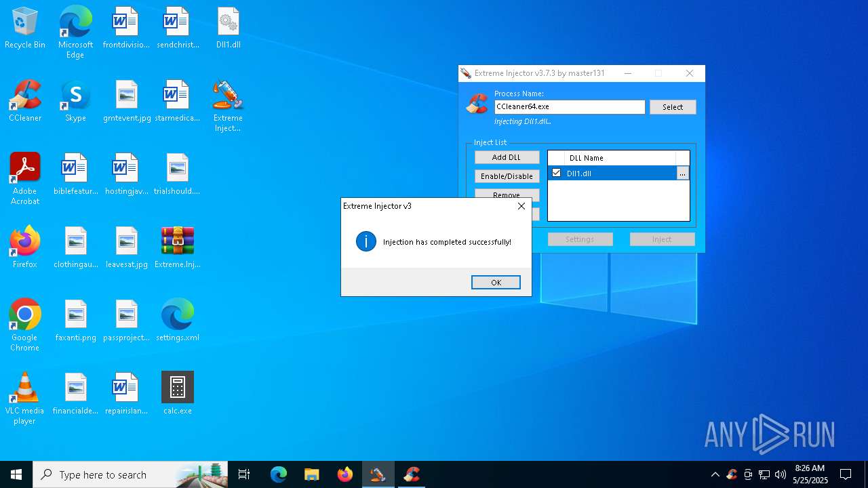Click the DLL Name column header
The image size is (868, 488).
(620, 158)
